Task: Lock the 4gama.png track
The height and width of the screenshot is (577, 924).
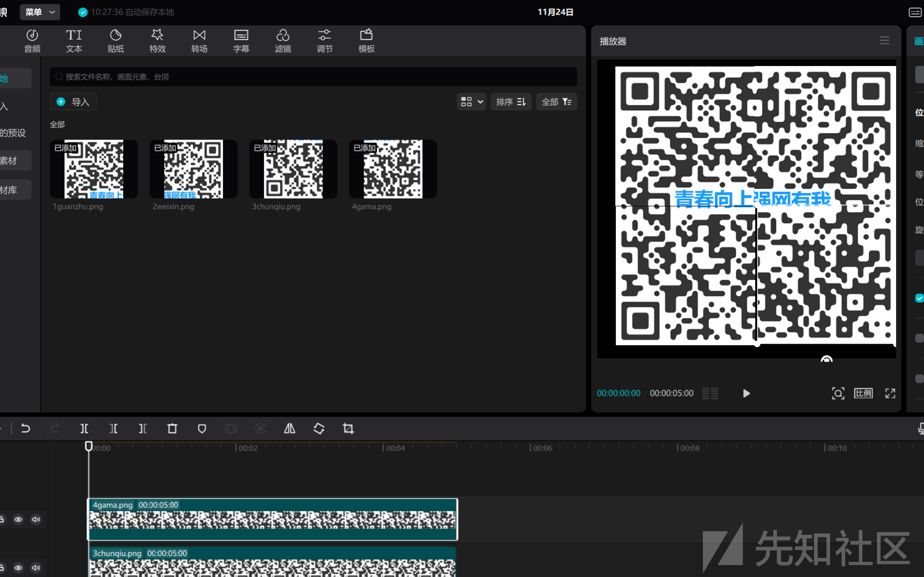Action: coord(2,519)
